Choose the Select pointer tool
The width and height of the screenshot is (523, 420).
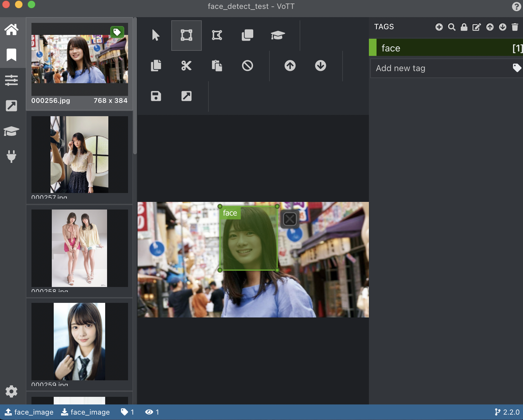156,35
